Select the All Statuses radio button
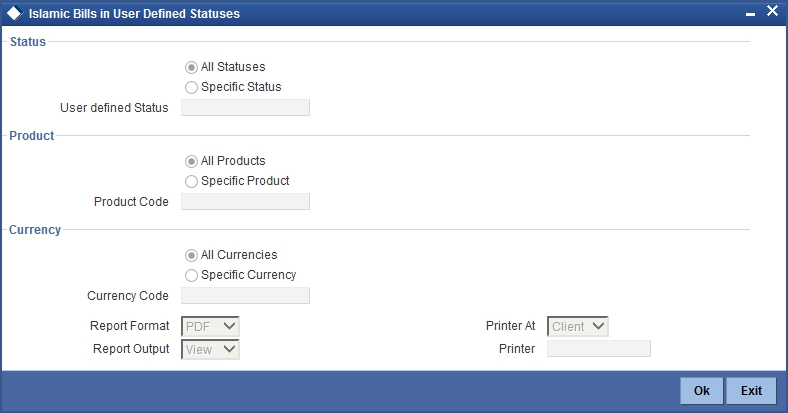The height and width of the screenshot is (413, 788). [x=191, y=67]
